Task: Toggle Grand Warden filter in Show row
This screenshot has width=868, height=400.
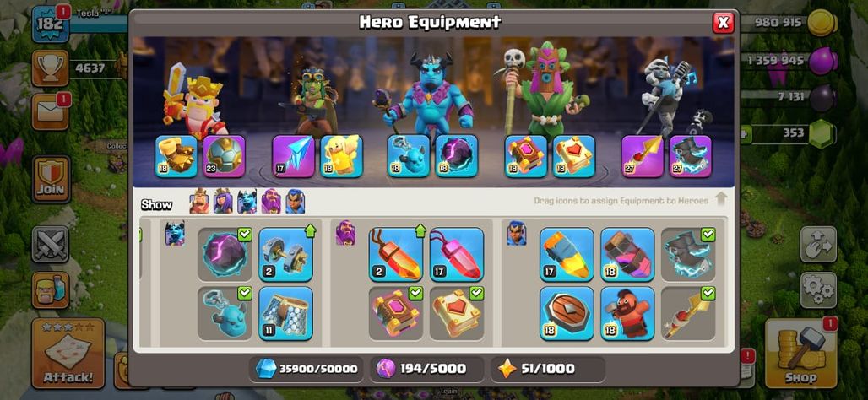Action: (x=271, y=202)
